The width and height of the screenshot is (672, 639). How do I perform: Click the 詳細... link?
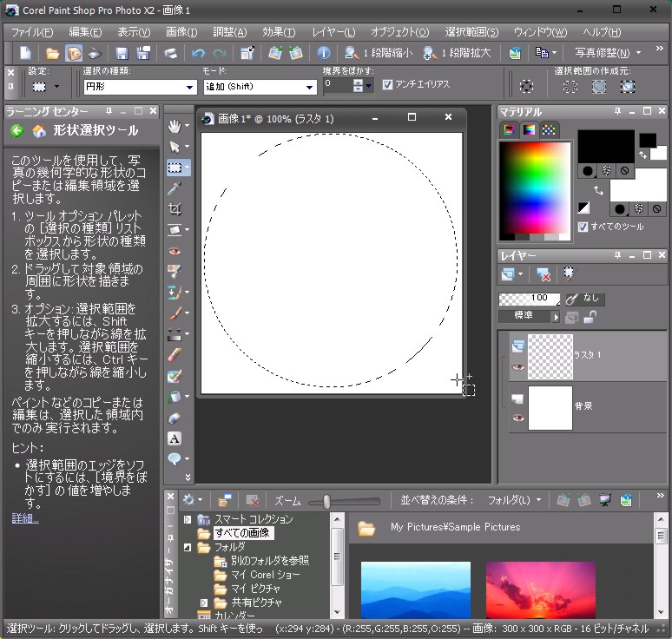(x=25, y=518)
